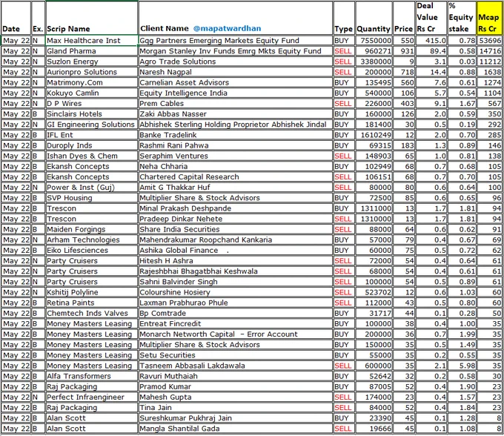Image resolution: width=504 pixels, height=436 pixels.
Task: Select D P Wires scrip cell
Action: tap(92, 104)
